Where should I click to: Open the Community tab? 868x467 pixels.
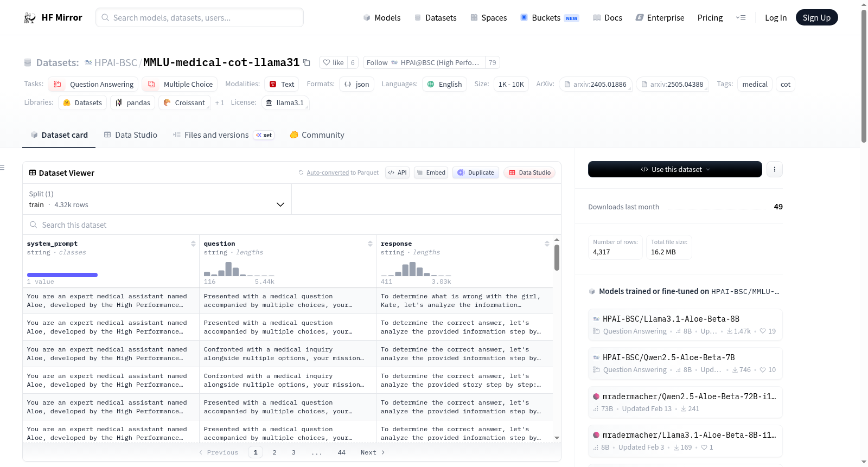(x=317, y=135)
